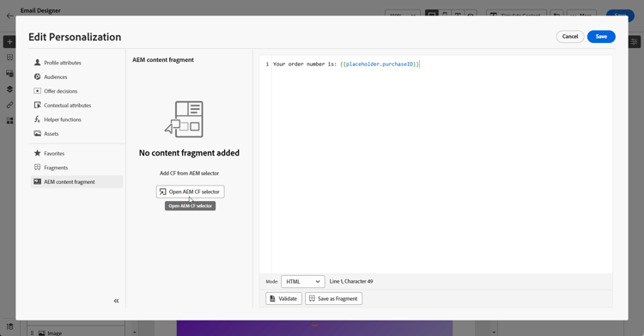Open the Mode HTML dropdown
644x336 pixels.
tap(303, 282)
